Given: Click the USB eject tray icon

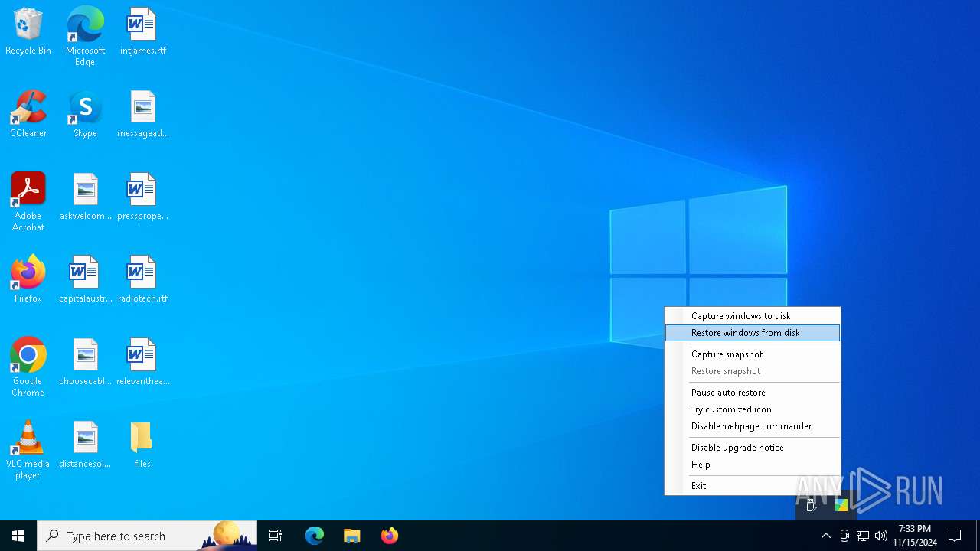Looking at the screenshot, I should 812,504.
